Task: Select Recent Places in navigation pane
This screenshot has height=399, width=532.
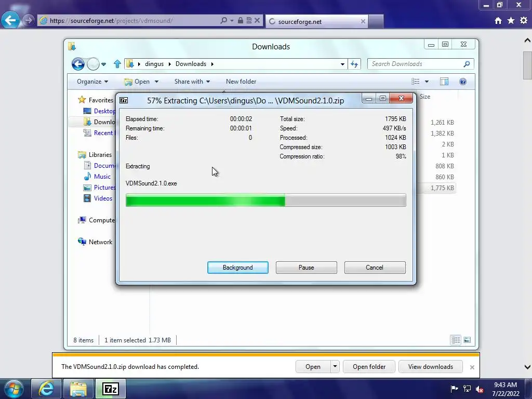Action: [x=99, y=132]
